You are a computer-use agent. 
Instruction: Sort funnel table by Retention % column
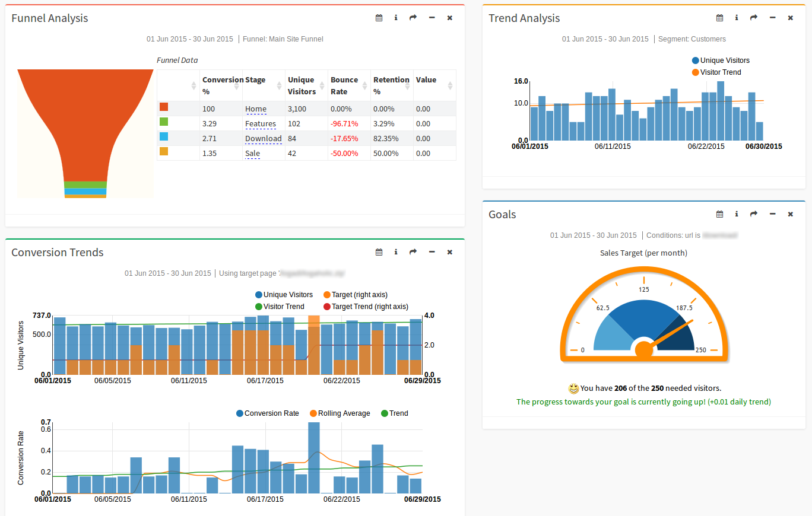point(391,85)
